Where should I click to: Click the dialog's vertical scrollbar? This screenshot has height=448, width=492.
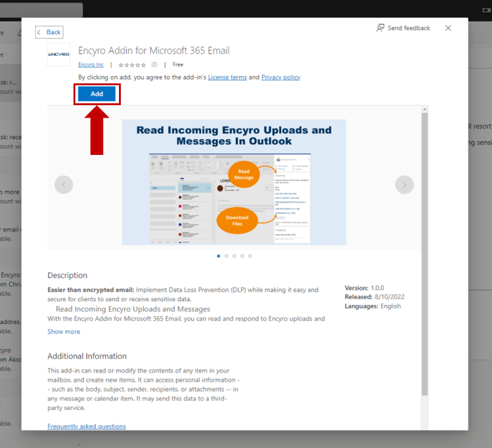point(425,249)
